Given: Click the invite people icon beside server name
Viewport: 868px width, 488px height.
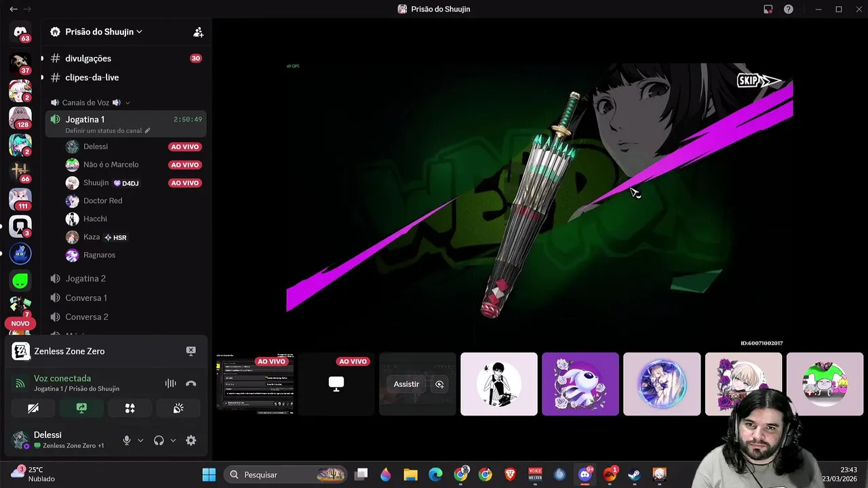Looking at the screenshot, I should (x=198, y=32).
